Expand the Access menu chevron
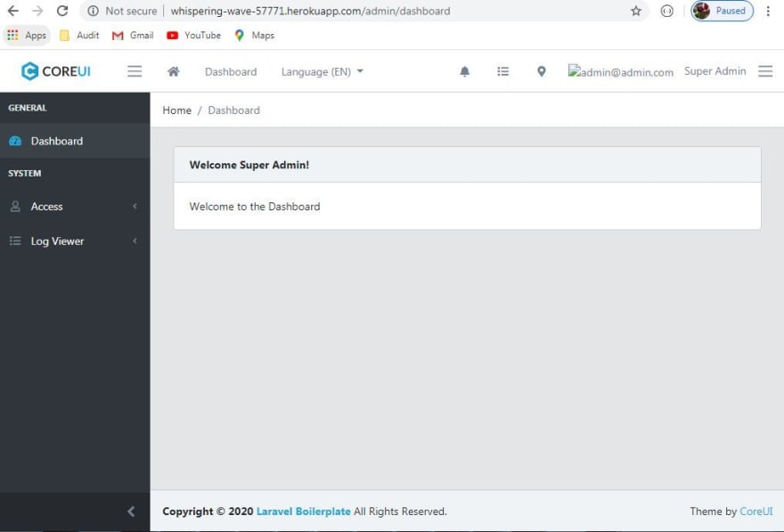The height and width of the screenshot is (532, 784). point(135,206)
